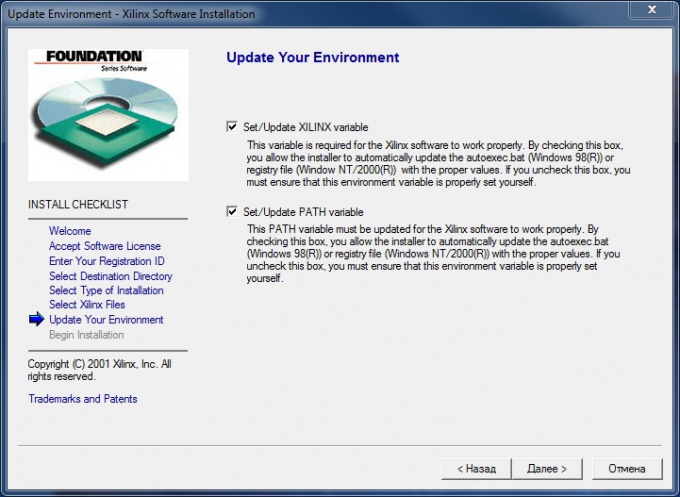This screenshot has height=497, width=680.
Task: Click the window title Update Environment text
Action: click(131, 14)
